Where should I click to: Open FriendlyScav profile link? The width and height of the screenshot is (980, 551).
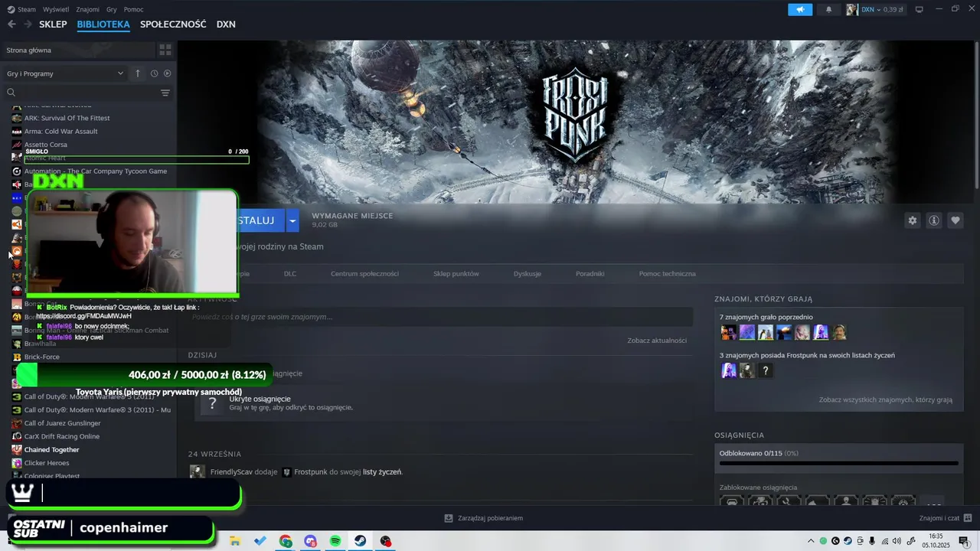click(x=231, y=472)
